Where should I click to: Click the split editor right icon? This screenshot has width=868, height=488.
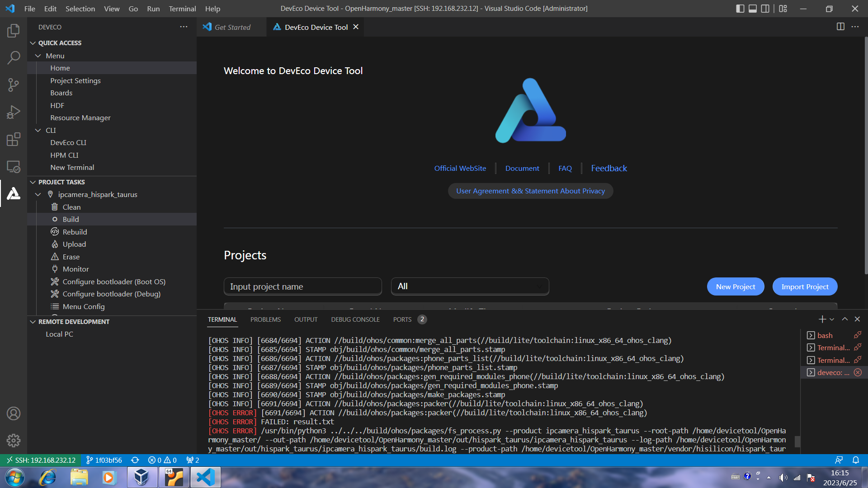(x=840, y=27)
